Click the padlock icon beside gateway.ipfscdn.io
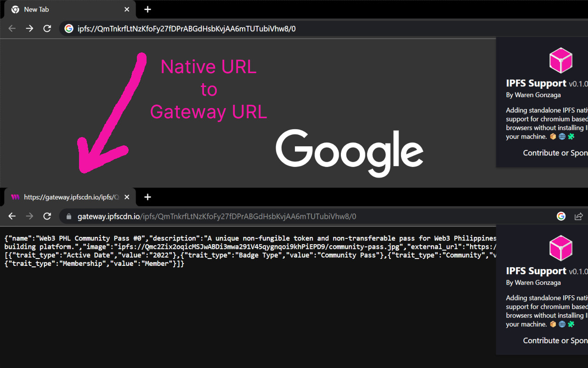This screenshot has height=368, width=588. (69, 216)
